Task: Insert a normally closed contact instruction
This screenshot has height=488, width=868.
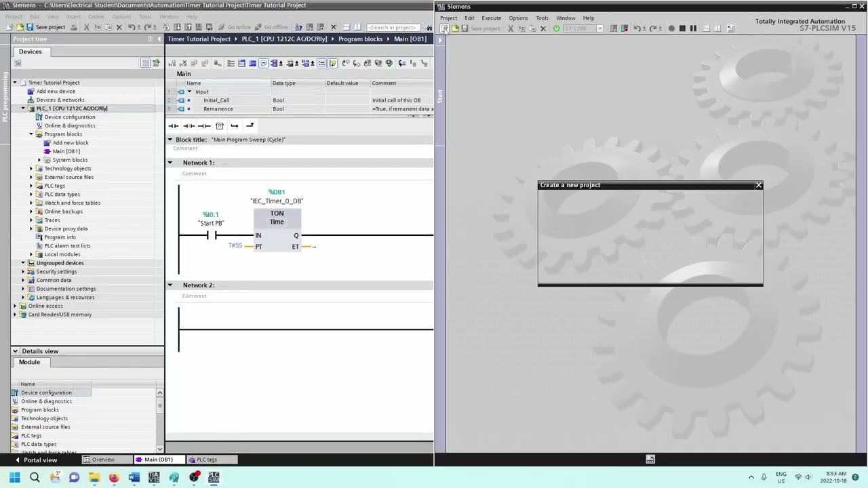Action: (189, 125)
